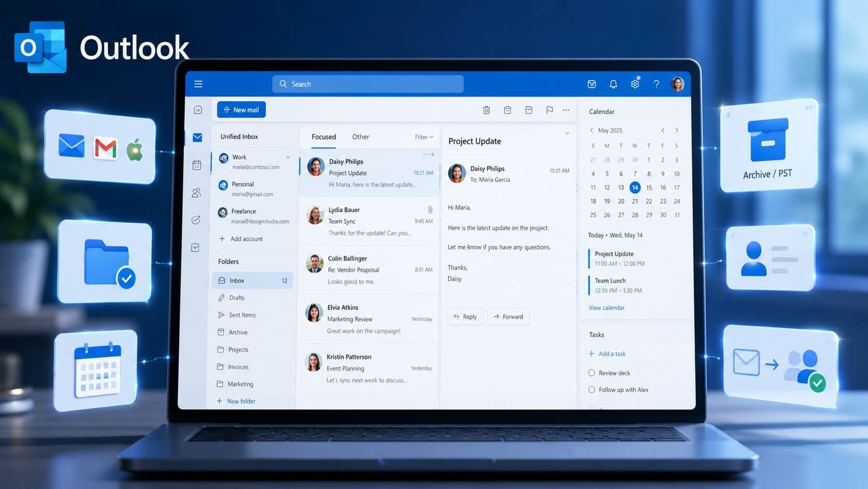868x489 pixels.
Task: Open the notifications bell
Action: [x=613, y=84]
